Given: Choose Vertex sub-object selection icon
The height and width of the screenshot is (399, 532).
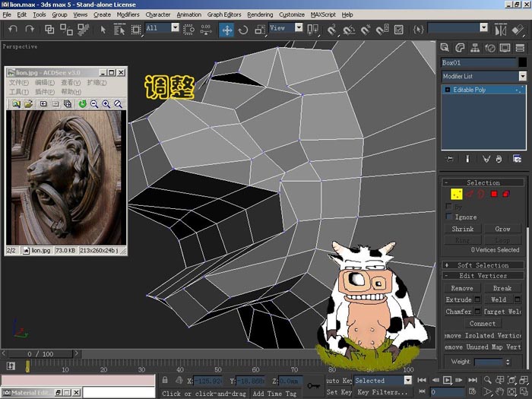Looking at the screenshot, I should pyautogui.click(x=456, y=194).
